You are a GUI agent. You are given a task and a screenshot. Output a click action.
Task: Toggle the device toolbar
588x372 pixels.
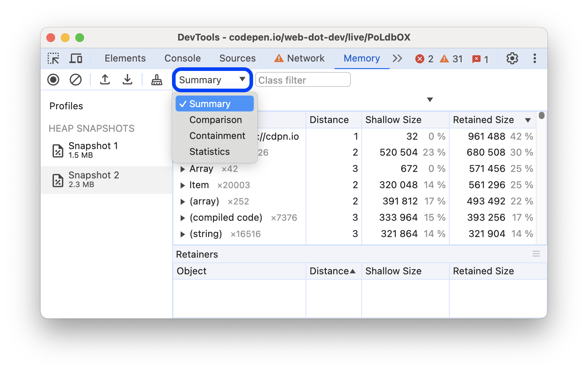75,58
